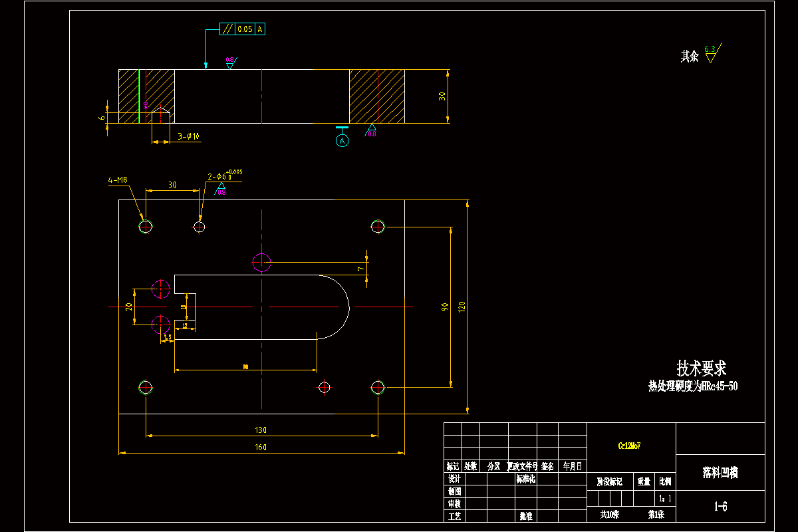The height and width of the screenshot is (532, 798).
Task: Click the "热处理硬度为HRc45-50" note
Action: [693, 386]
